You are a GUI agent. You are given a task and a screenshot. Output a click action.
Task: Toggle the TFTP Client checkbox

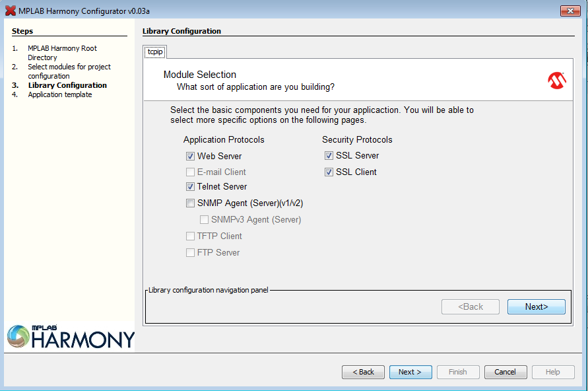[191, 236]
